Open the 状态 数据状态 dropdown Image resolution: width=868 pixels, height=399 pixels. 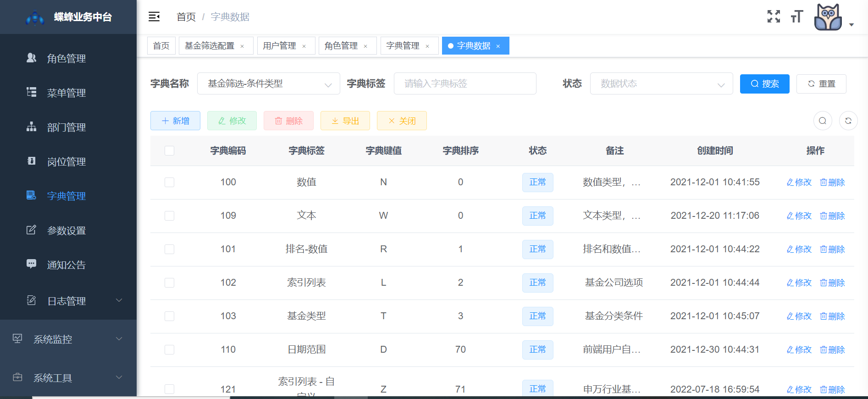click(x=661, y=83)
